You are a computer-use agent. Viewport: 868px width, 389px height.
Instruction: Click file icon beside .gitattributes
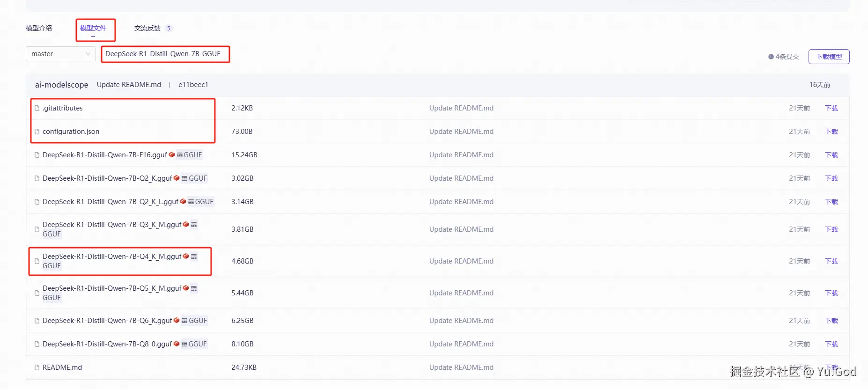click(37, 108)
